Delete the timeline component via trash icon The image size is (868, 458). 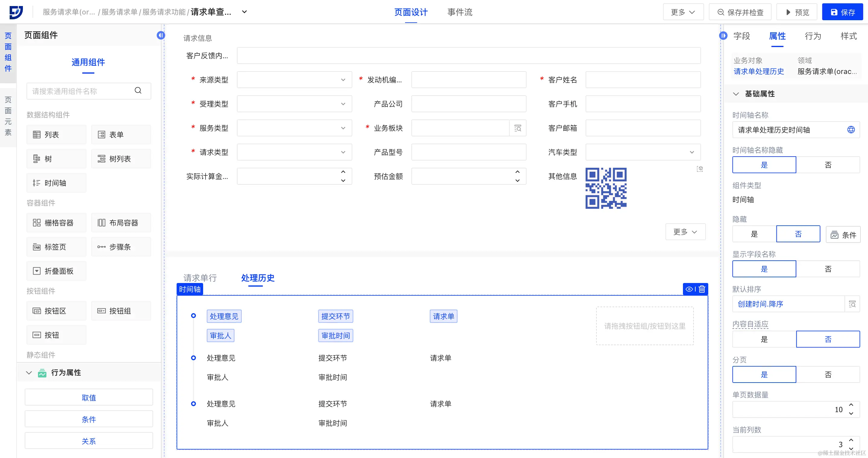click(x=702, y=289)
